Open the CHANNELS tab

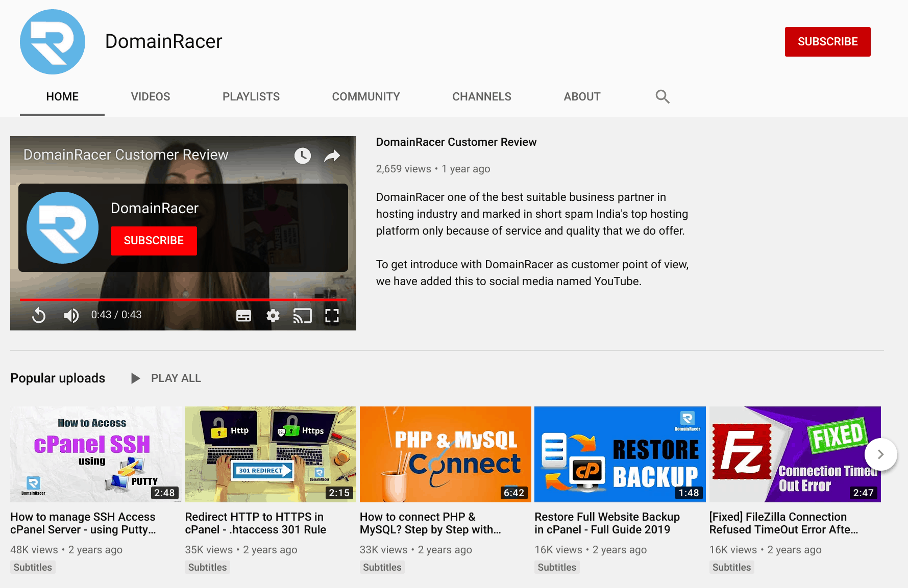(x=482, y=96)
